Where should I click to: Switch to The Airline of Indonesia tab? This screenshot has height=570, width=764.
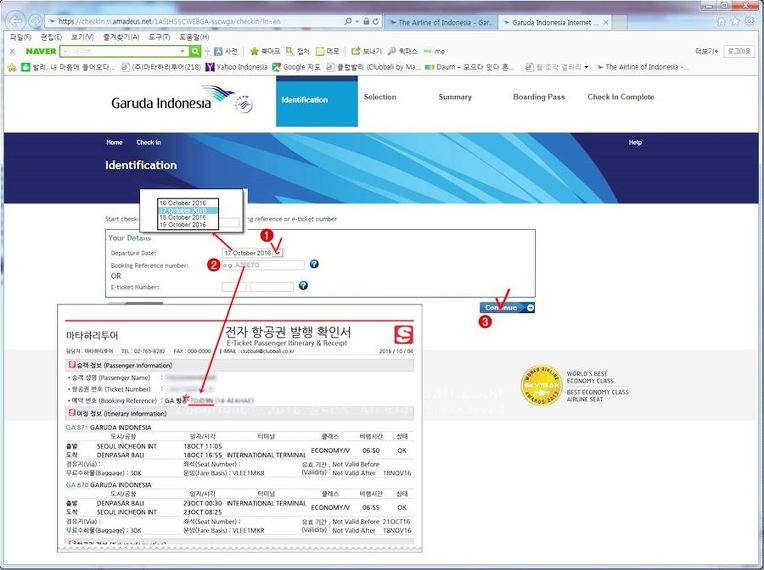[x=440, y=22]
